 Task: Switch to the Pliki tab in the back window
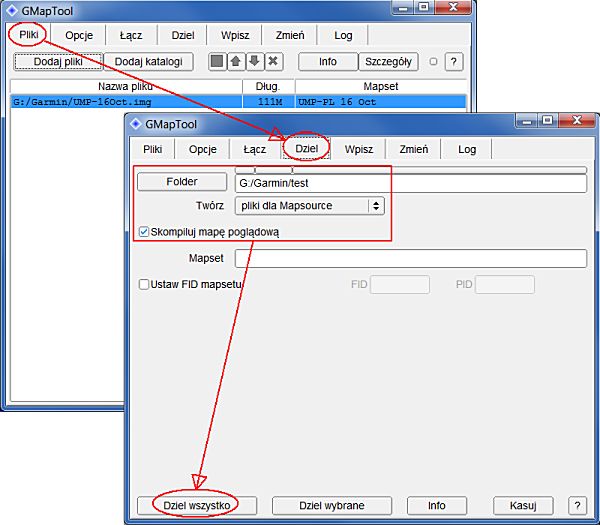28,35
